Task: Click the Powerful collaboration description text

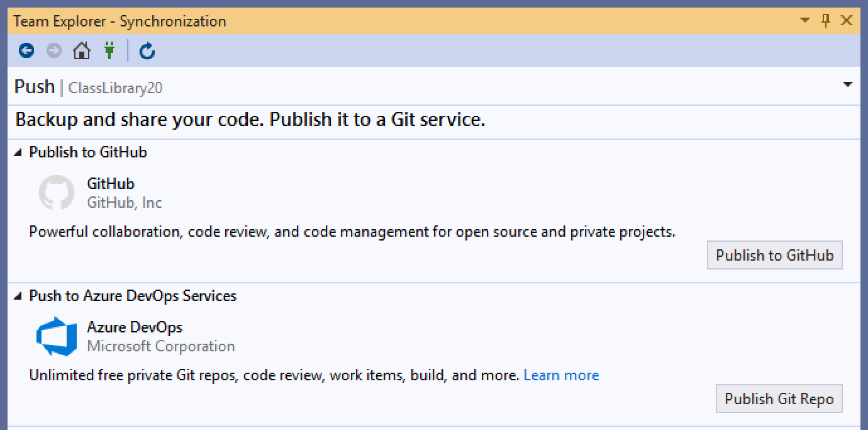Action: 352,232
